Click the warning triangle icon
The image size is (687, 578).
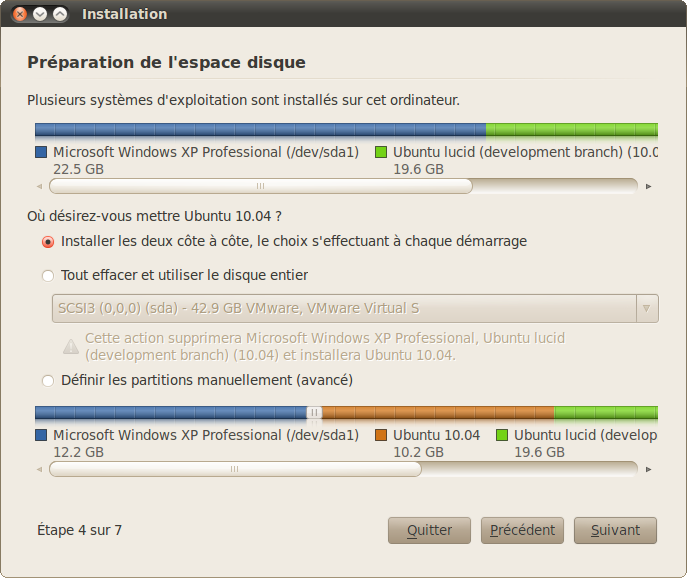[71, 347]
